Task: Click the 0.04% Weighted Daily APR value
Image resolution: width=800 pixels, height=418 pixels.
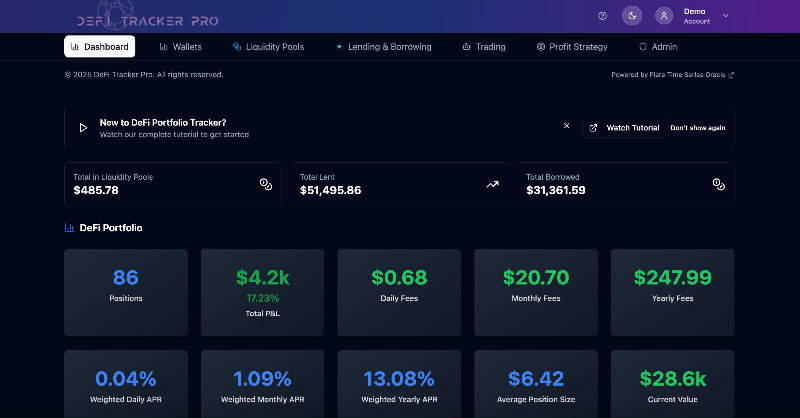Action: tap(126, 379)
